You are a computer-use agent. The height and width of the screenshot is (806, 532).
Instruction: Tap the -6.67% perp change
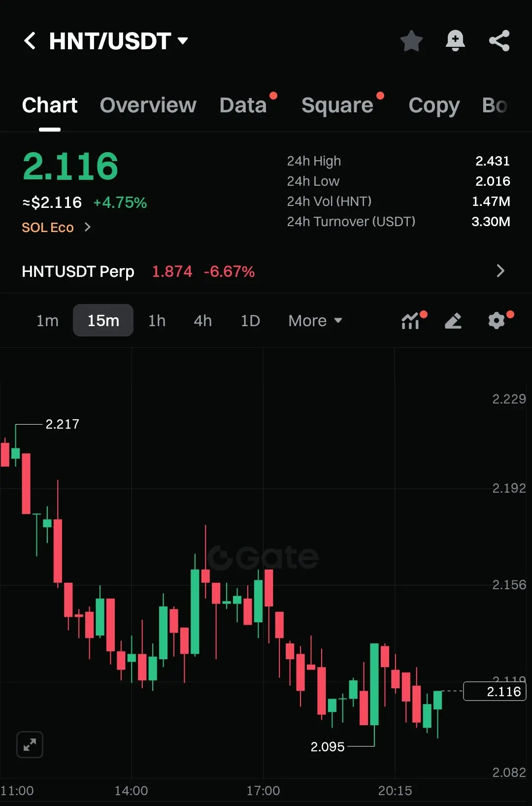coord(229,271)
